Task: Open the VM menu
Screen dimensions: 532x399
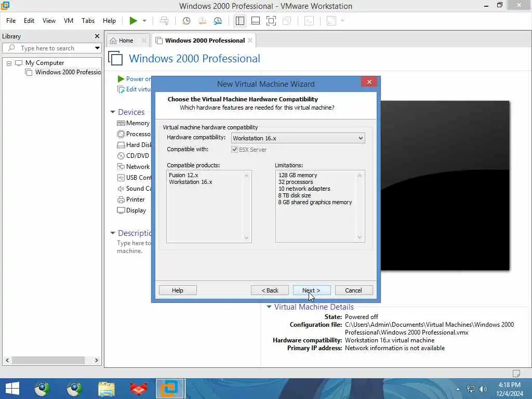Action: click(69, 21)
